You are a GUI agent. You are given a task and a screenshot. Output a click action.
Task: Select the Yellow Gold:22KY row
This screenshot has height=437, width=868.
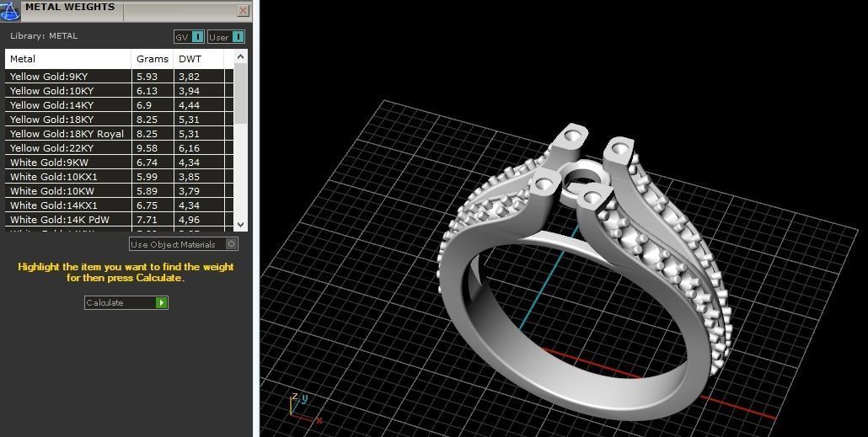pos(119,148)
